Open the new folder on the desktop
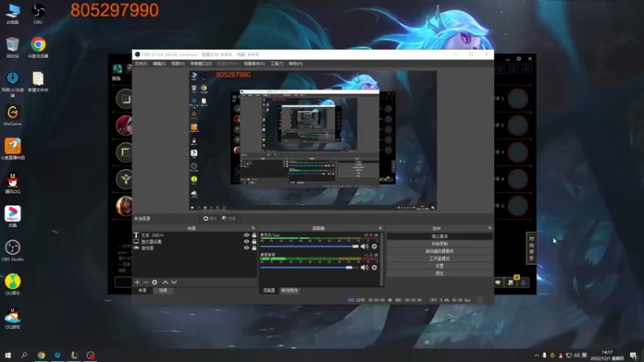Viewport: 644px width, 362px height. [x=38, y=81]
